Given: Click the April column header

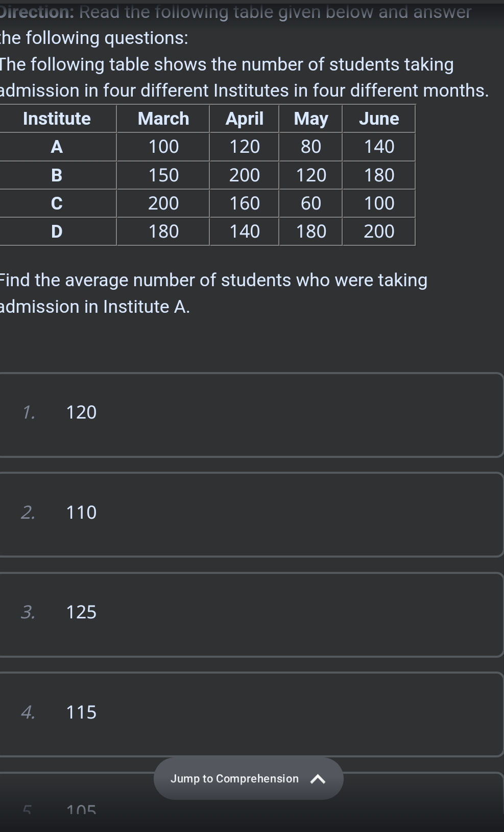Looking at the screenshot, I should click(245, 119).
